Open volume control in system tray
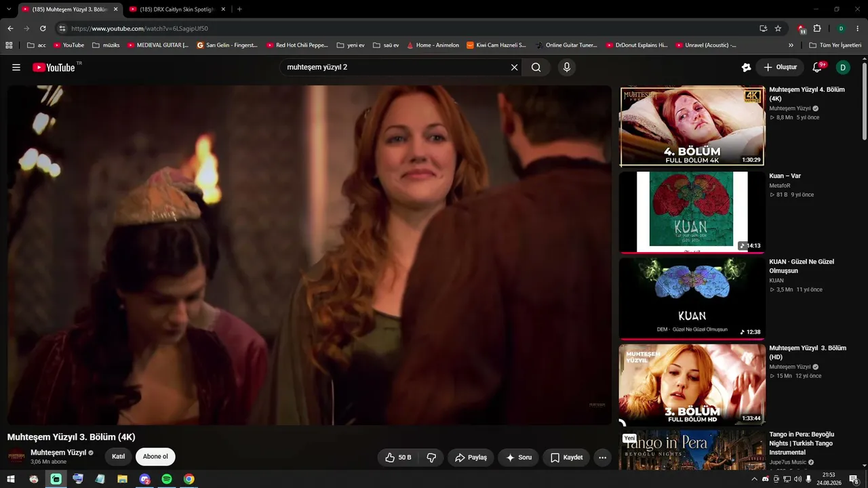Viewport: 868px width, 488px height. click(x=797, y=479)
